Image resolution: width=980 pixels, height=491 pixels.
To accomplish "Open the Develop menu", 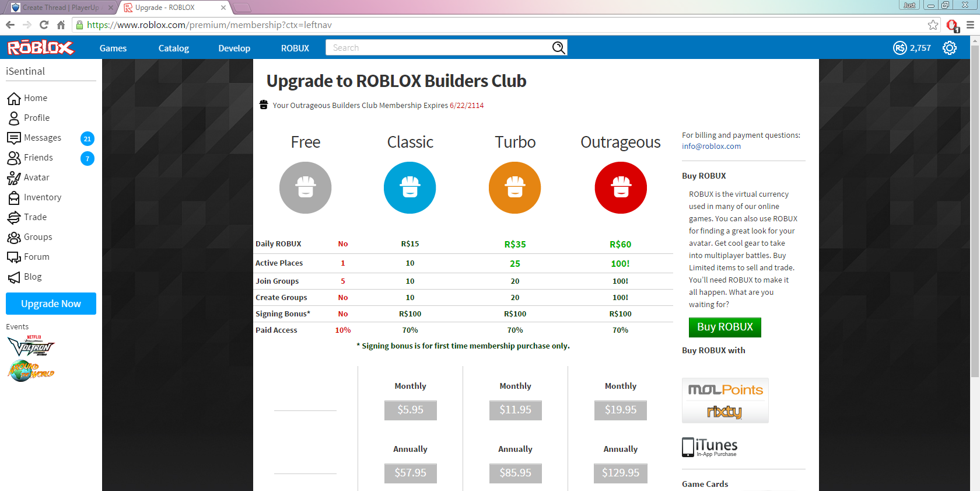I will (x=235, y=48).
